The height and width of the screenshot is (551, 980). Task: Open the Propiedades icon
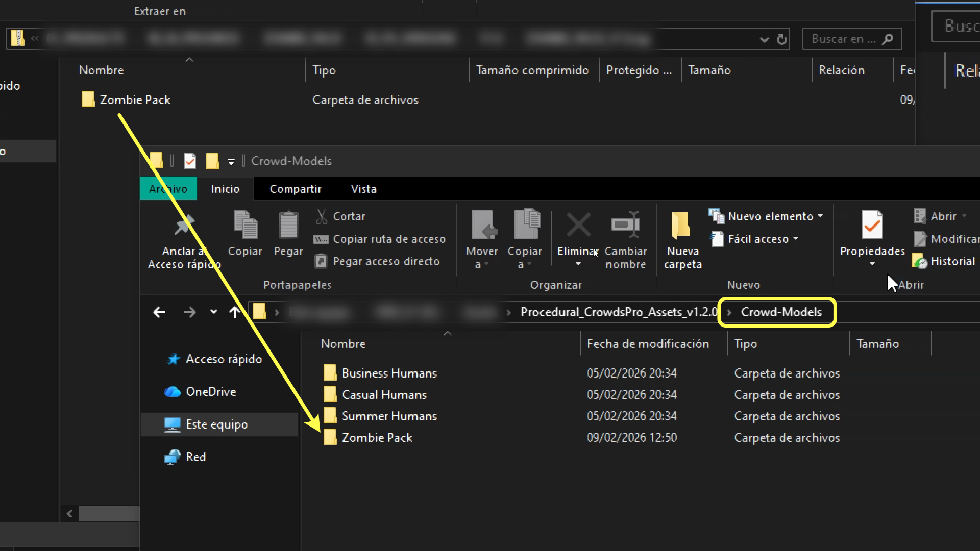872,226
